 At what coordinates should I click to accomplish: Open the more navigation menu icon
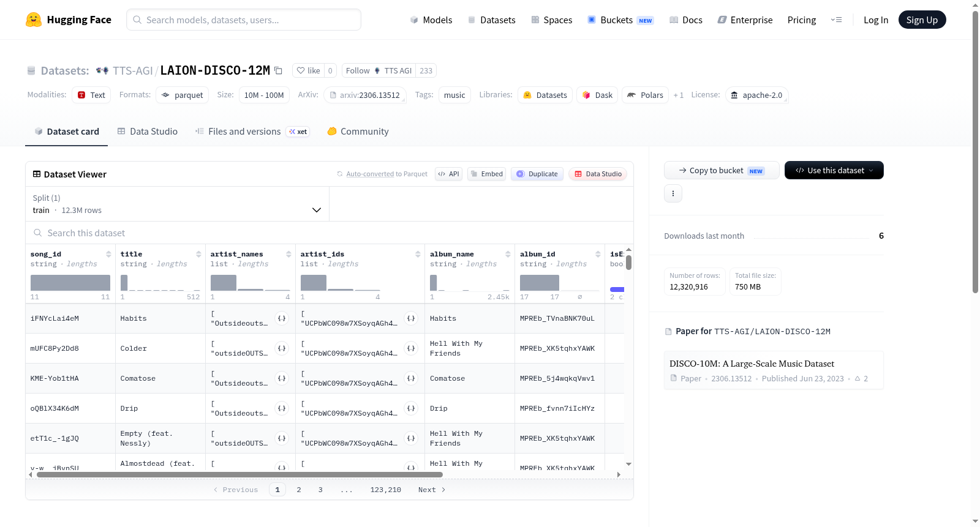[x=836, y=20]
